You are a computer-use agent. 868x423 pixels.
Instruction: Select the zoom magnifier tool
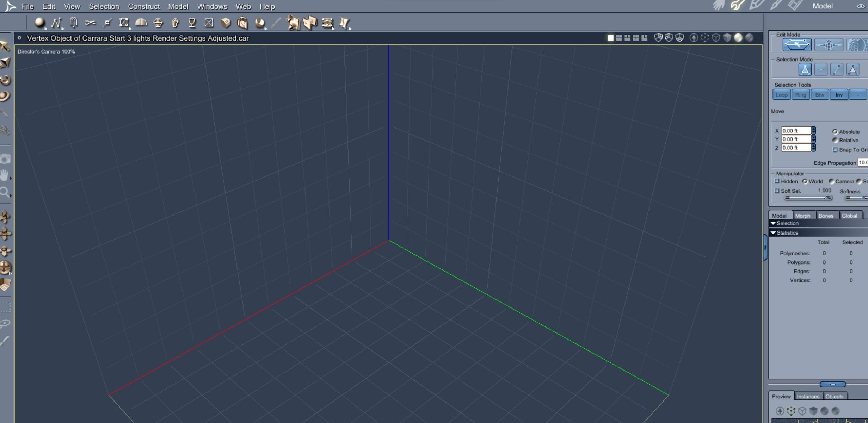pyautogui.click(x=5, y=192)
